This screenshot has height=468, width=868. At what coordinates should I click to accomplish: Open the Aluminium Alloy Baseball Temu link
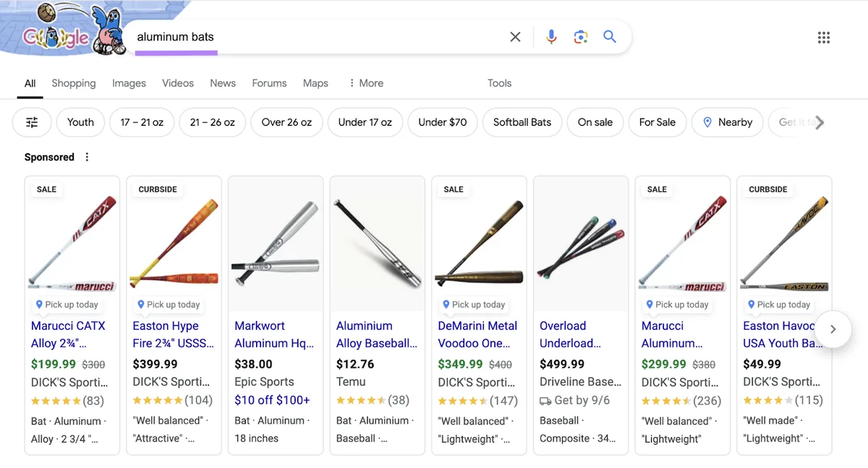pyautogui.click(x=377, y=334)
